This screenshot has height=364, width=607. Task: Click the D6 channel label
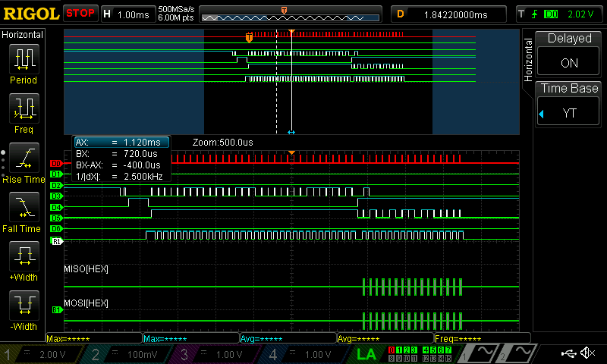pos(56,229)
